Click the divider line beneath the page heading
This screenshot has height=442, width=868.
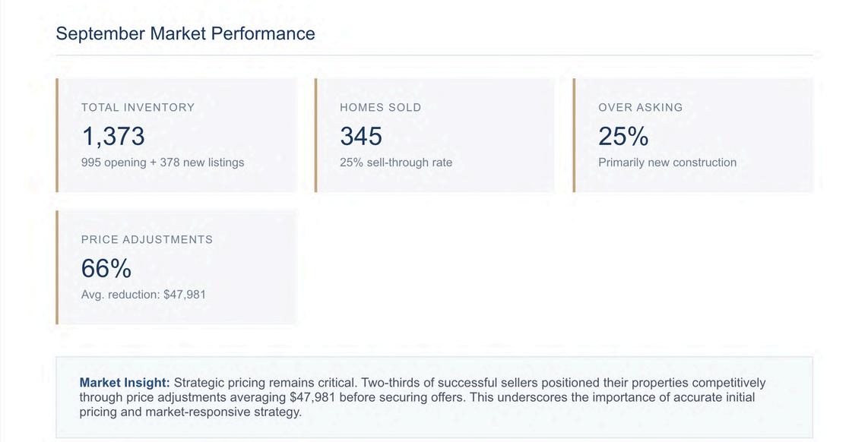(x=434, y=55)
